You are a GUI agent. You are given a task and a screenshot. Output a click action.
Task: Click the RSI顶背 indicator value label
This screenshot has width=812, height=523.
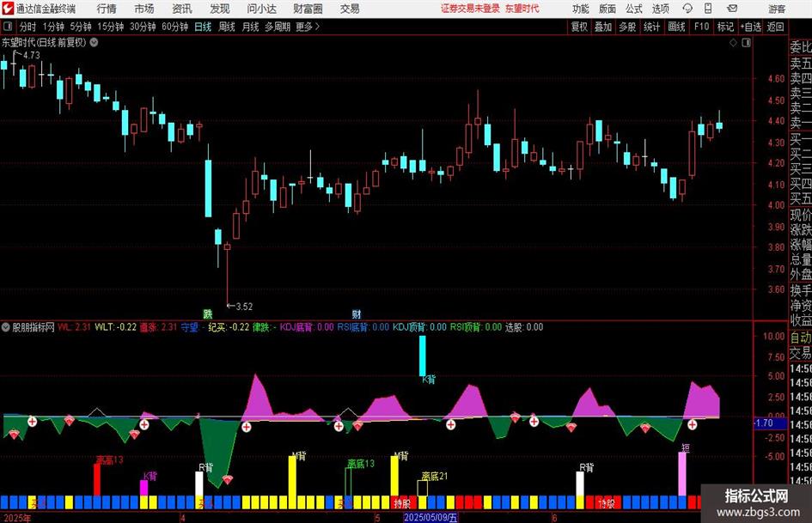(476, 327)
